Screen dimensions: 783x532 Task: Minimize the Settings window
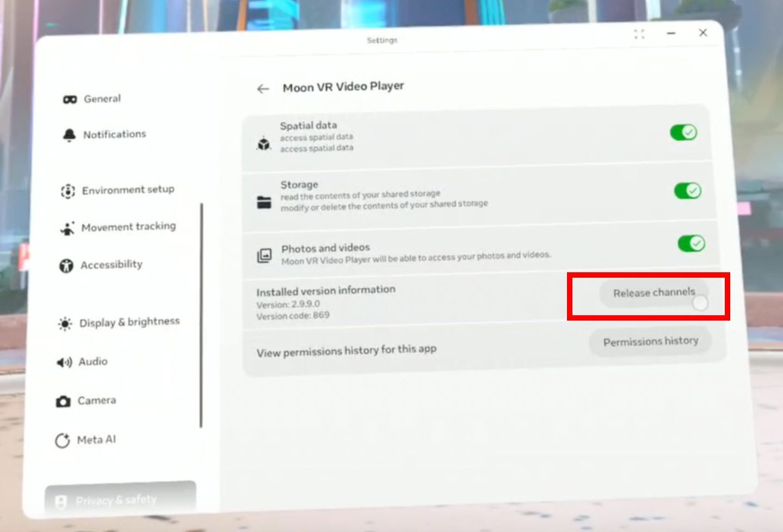(x=671, y=33)
